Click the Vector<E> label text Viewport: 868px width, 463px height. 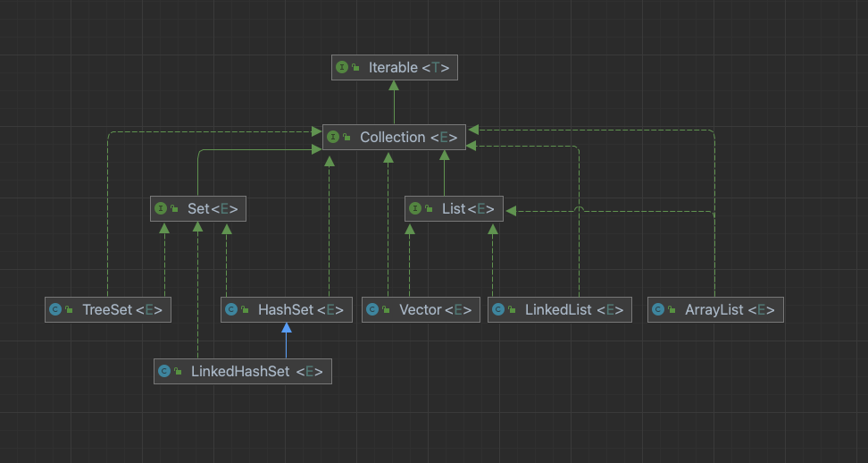436,309
